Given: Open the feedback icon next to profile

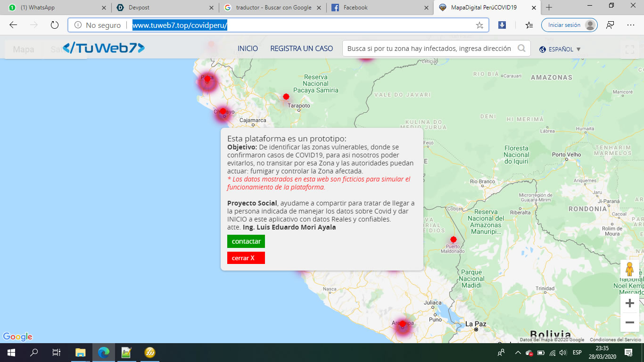Looking at the screenshot, I should (x=611, y=25).
